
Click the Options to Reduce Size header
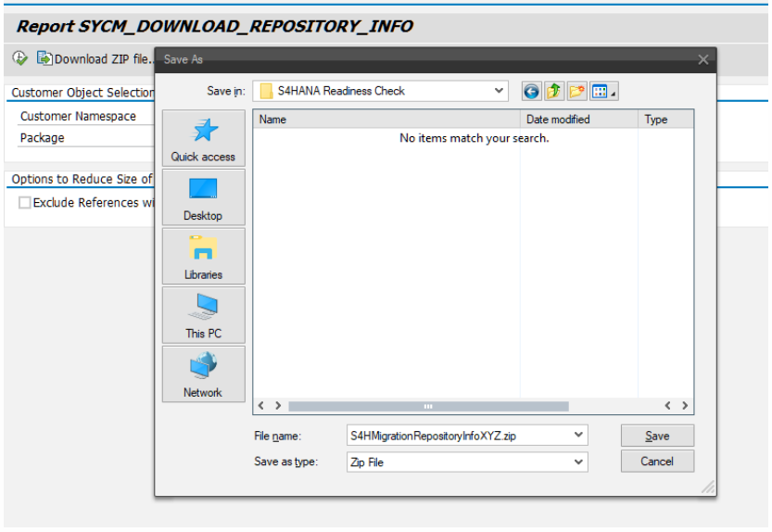(x=82, y=179)
